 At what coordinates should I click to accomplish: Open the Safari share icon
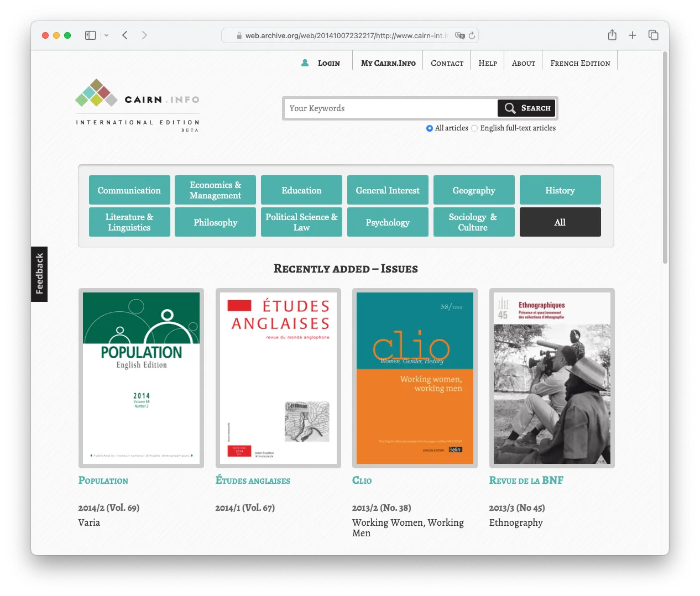pos(612,35)
